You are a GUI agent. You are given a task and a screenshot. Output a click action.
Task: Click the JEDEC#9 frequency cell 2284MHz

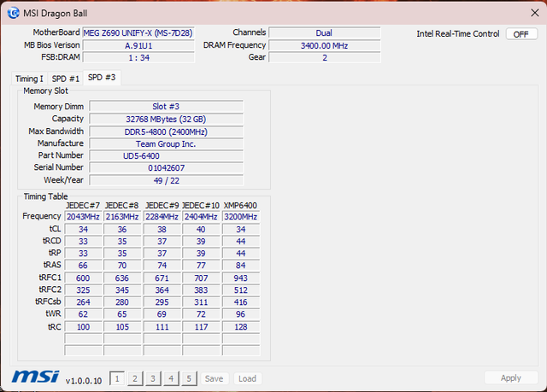click(162, 217)
